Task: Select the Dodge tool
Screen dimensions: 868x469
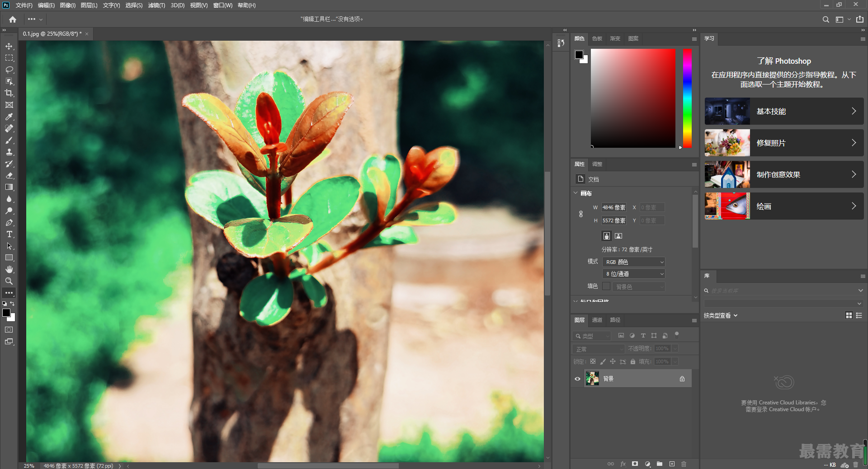Action: tap(9, 211)
